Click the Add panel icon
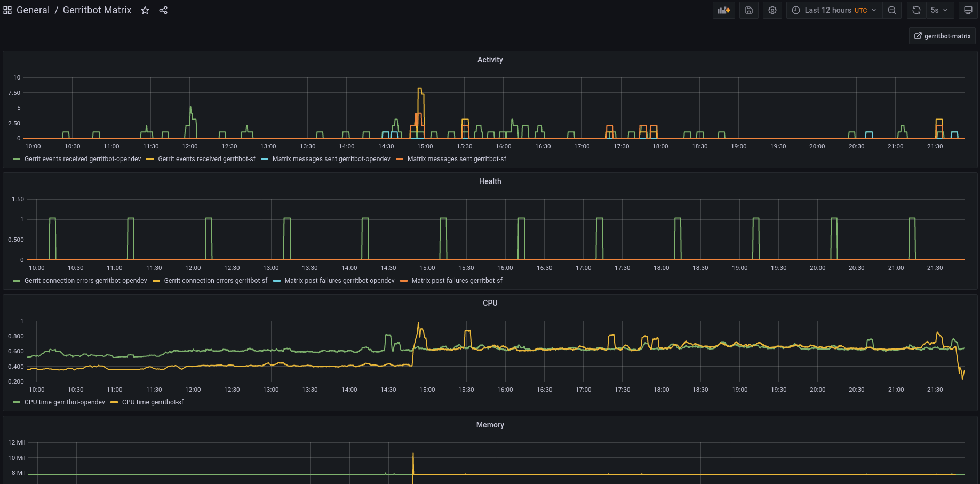This screenshot has height=484, width=980. point(723,10)
